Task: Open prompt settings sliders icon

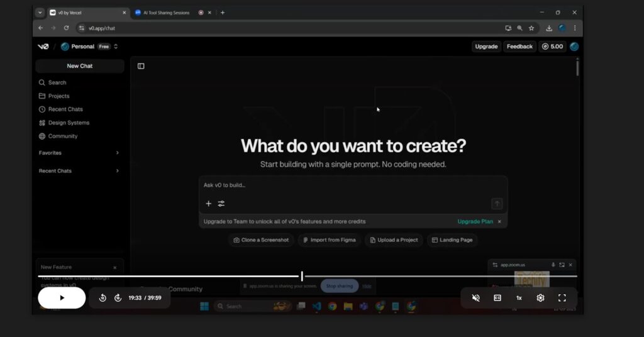Action: click(x=221, y=204)
